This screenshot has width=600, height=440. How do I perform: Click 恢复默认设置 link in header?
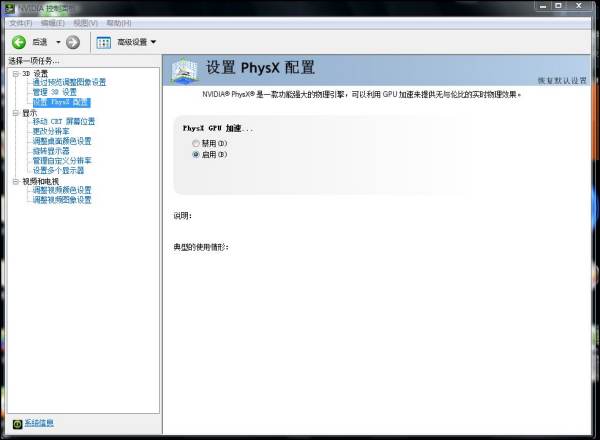[x=562, y=81]
